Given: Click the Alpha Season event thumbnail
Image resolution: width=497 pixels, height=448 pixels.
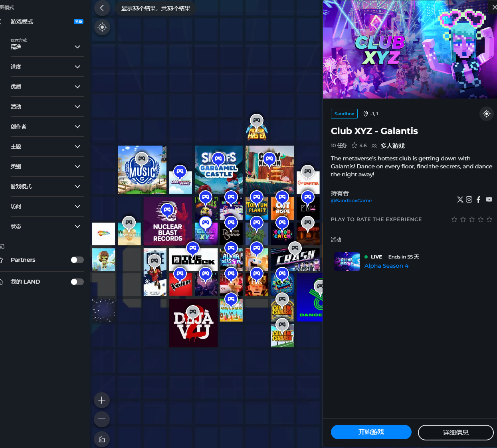Looking at the screenshot, I should (347, 262).
